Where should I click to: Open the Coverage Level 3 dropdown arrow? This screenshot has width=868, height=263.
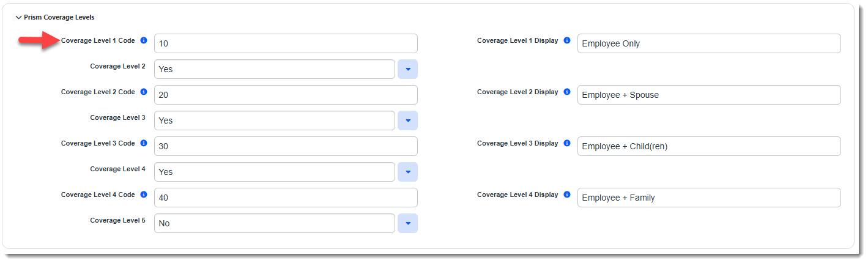pos(407,120)
